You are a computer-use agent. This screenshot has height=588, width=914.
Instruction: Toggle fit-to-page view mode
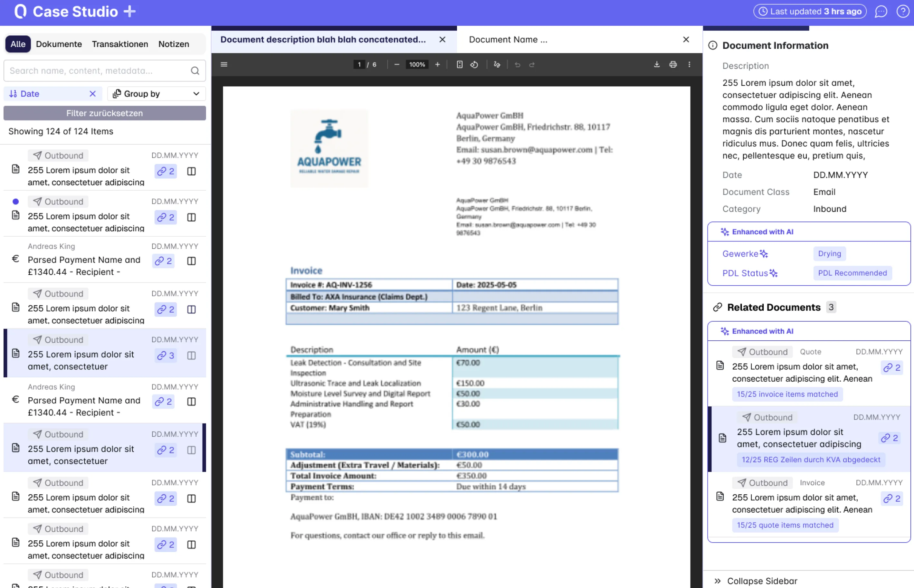[x=459, y=64]
